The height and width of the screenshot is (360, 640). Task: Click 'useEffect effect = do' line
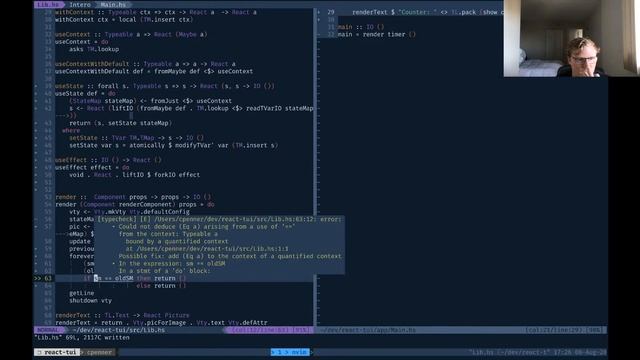coord(92,167)
